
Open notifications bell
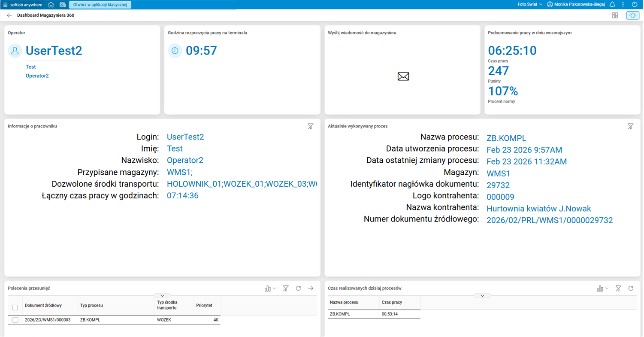tap(612, 5)
